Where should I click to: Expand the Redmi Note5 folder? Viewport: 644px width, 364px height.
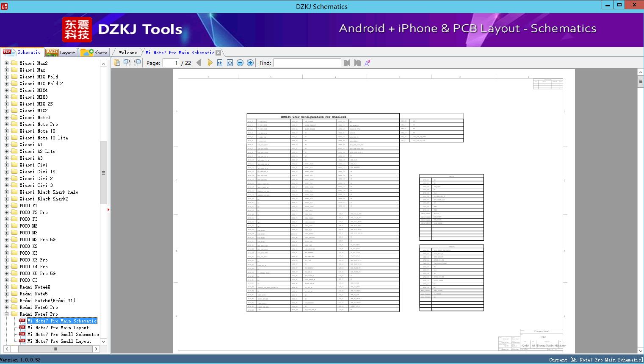6,294
